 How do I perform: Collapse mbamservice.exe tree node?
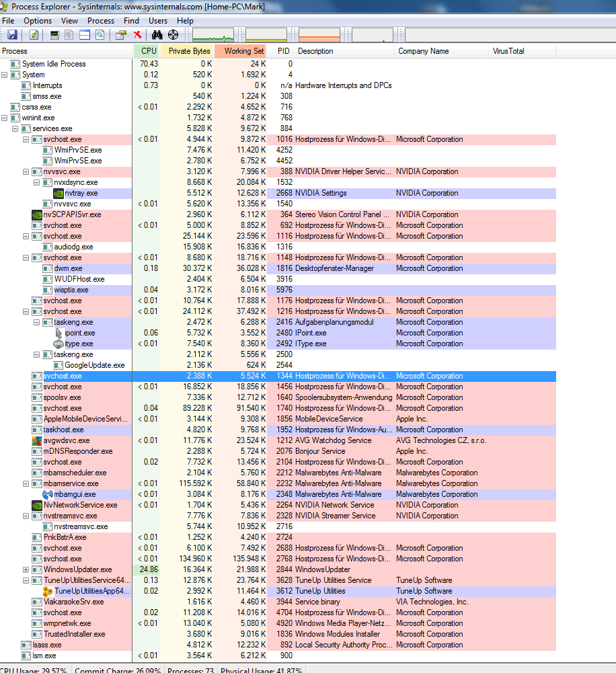pyautogui.click(x=26, y=483)
